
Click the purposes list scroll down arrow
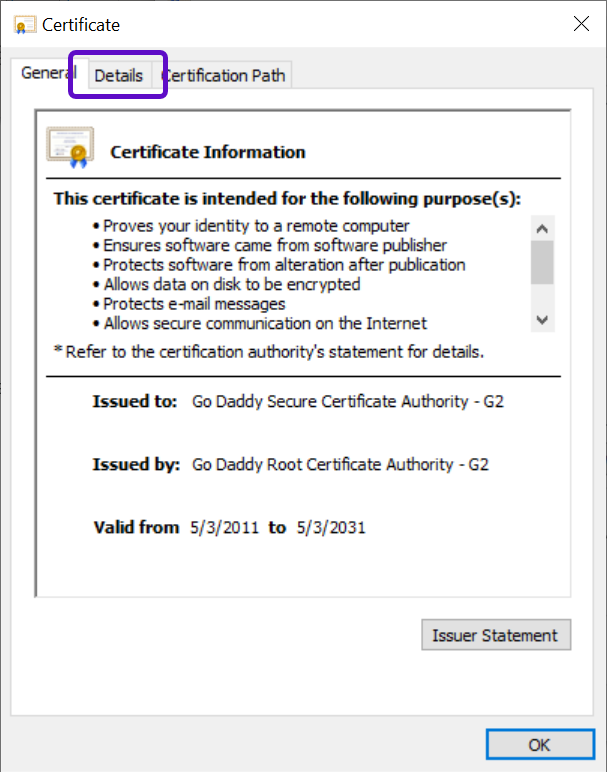pos(542,319)
